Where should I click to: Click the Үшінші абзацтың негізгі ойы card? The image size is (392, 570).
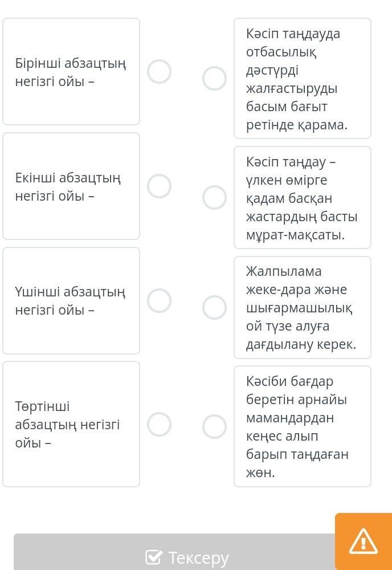(x=71, y=300)
